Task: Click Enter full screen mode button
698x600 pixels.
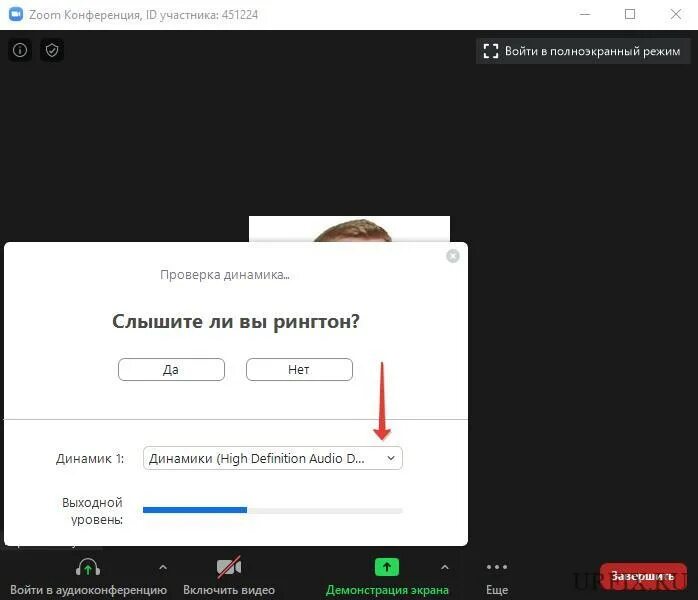Action: pos(583,51)
